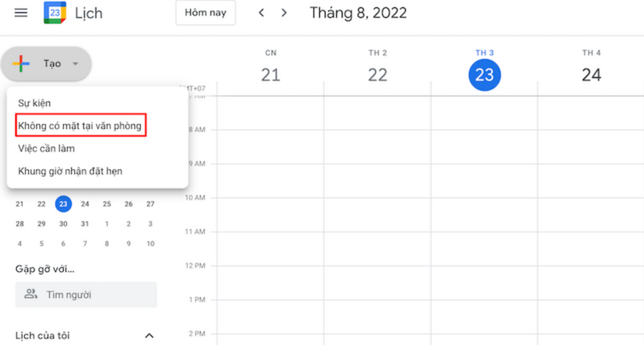This screenshot has height=345, width=644.
Task: Click Wednesday 24 column header
Action: pyautogui.click(x=591, y=74)
